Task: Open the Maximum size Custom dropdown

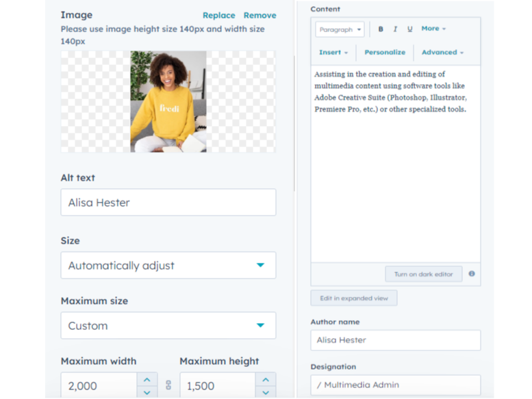Action: coord(168,326)
